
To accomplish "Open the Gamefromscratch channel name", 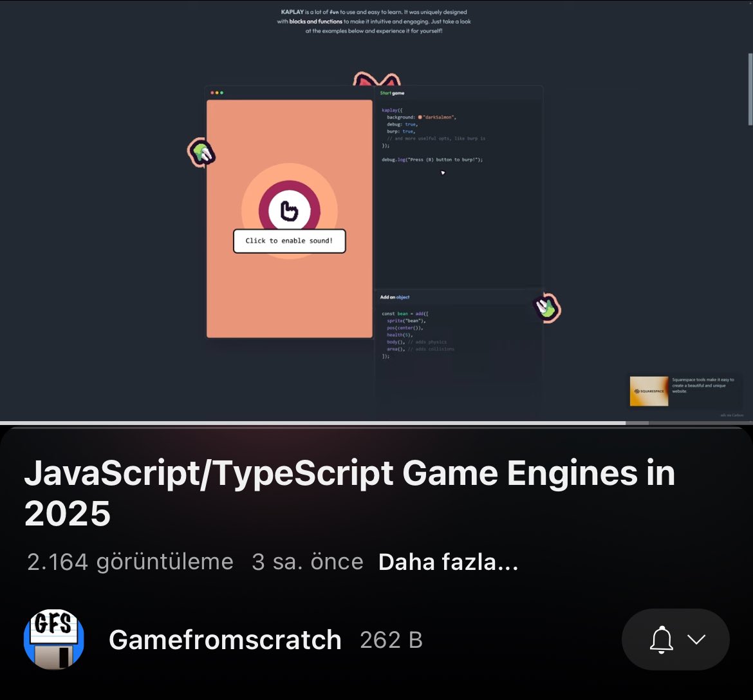I will pos(225,640).
